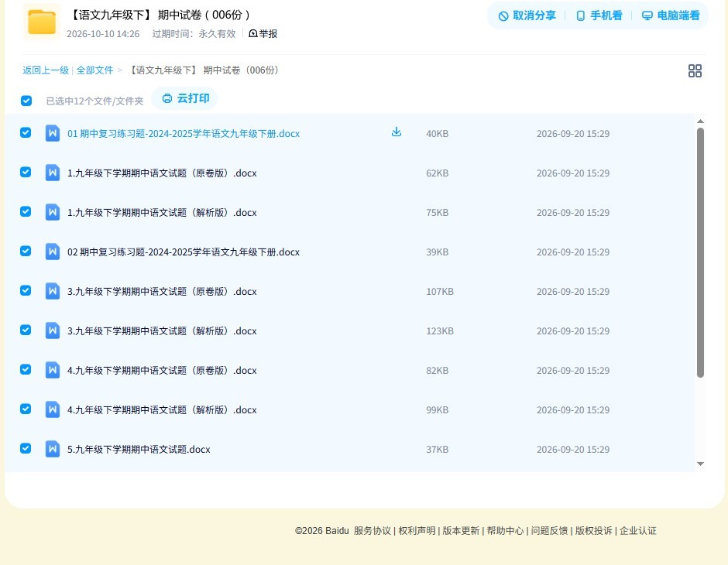Click the scrollbar down arrow
This screenshot has width=728, height=565.
tap(700, 464)
